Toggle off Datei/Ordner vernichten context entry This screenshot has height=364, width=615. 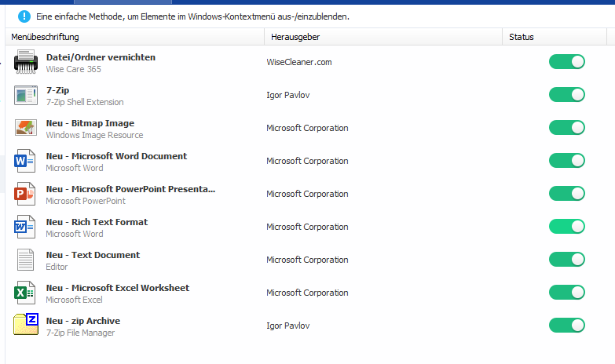pos(567,62)
